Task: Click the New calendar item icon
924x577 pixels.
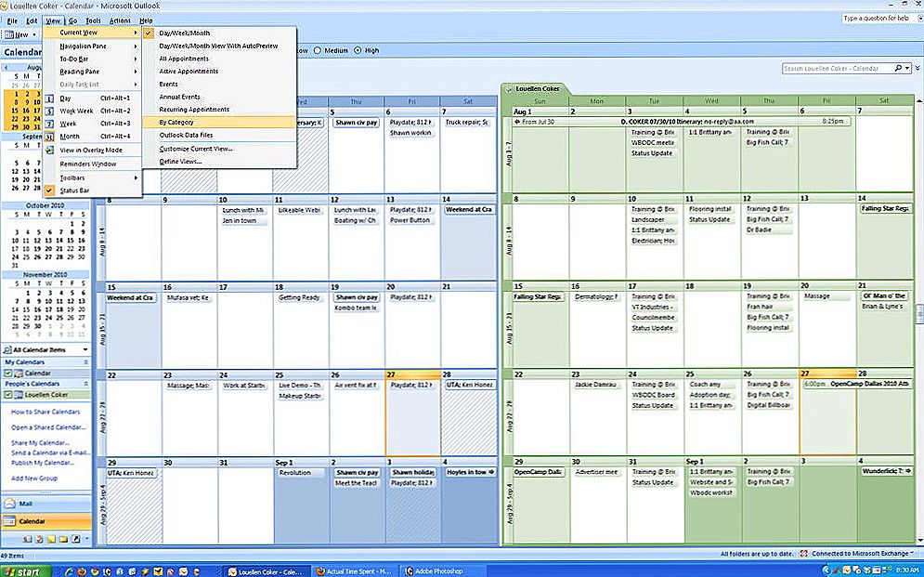Action: coord(9,34)
